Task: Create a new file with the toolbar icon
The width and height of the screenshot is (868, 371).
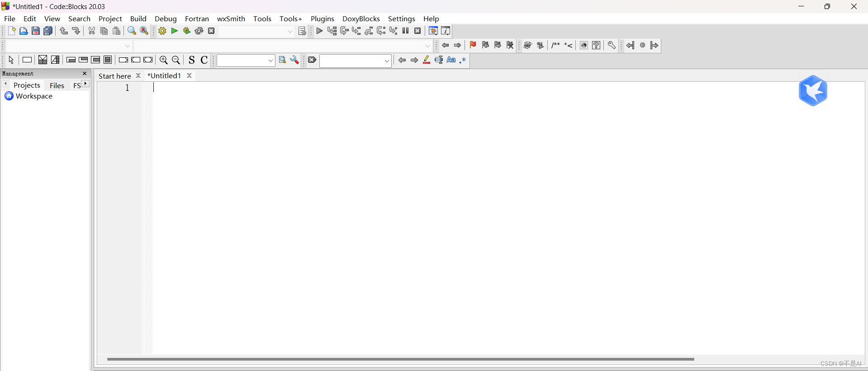Action: [12, 31]
